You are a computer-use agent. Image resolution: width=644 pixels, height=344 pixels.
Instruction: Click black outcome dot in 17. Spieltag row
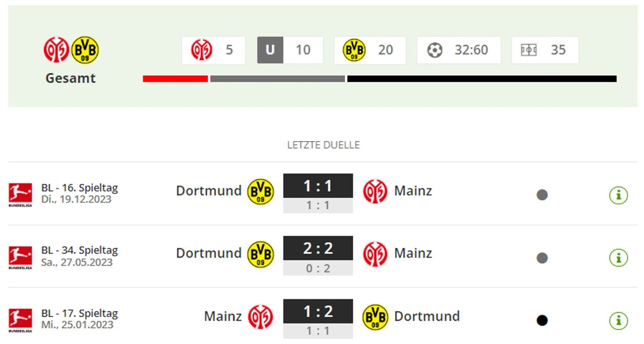[542, 321]
